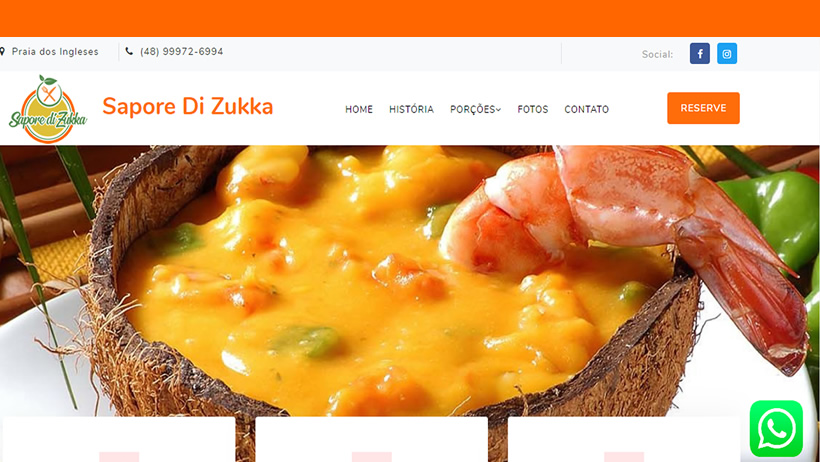Open the Fotos menu item
This screenshot has height=462, width=820.
pyautogui.click(x=533, y=109)
